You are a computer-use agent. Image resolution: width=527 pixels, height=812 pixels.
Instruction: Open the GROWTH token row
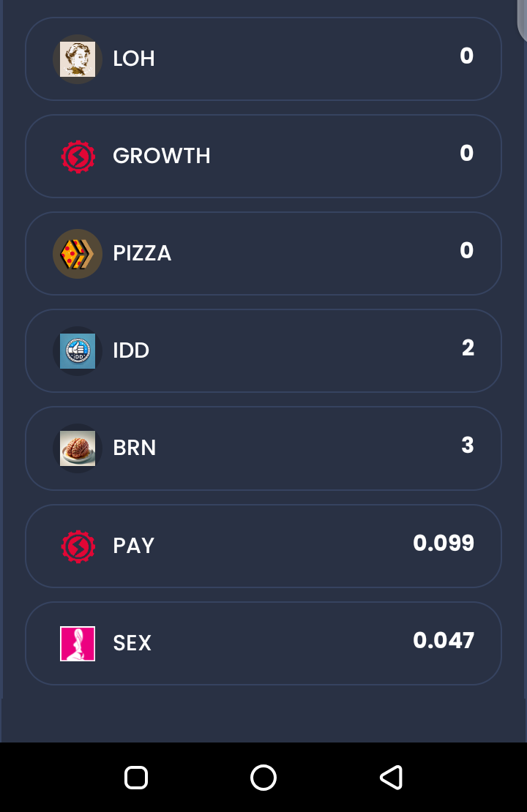click(x=263, y=157)
